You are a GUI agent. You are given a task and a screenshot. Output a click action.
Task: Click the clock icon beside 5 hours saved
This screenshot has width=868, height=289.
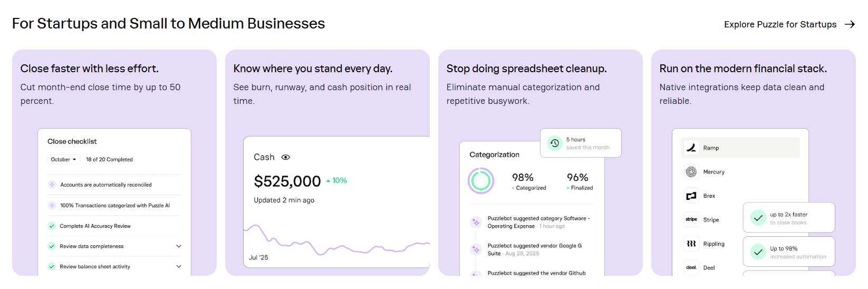555,143
